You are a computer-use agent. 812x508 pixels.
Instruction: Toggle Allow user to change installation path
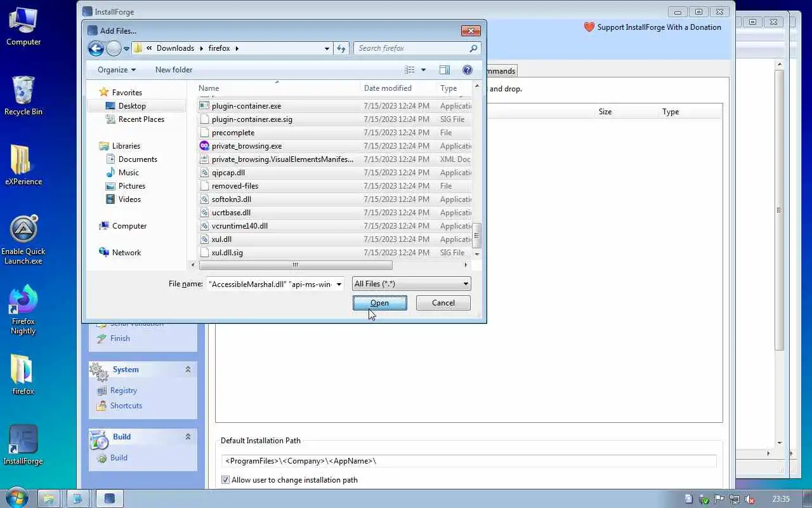click(x=225, y=480)
